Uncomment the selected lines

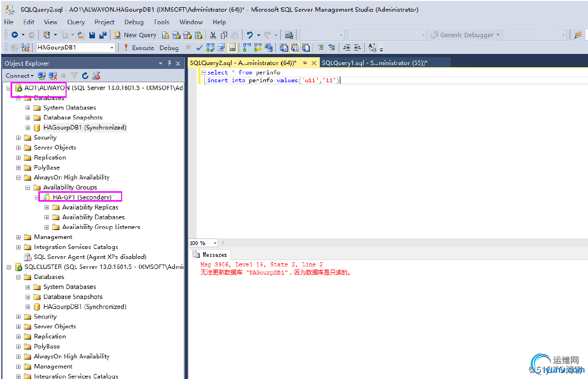(x=331, y=48)
